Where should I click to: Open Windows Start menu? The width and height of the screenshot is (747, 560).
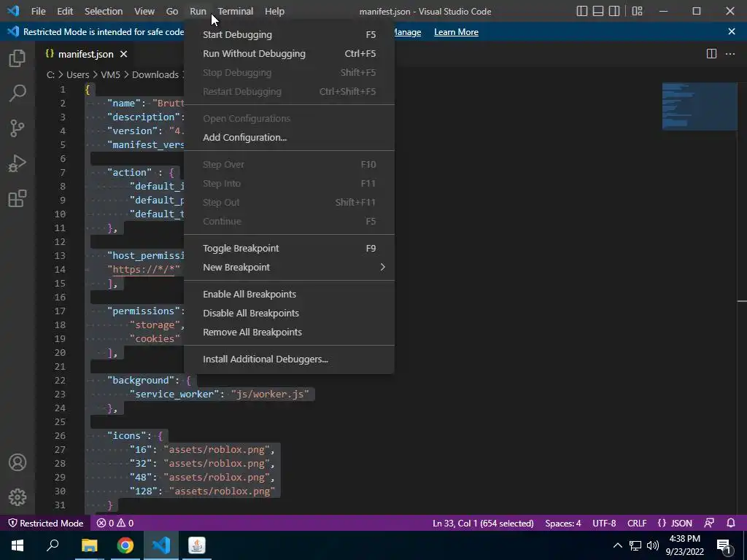18,545
